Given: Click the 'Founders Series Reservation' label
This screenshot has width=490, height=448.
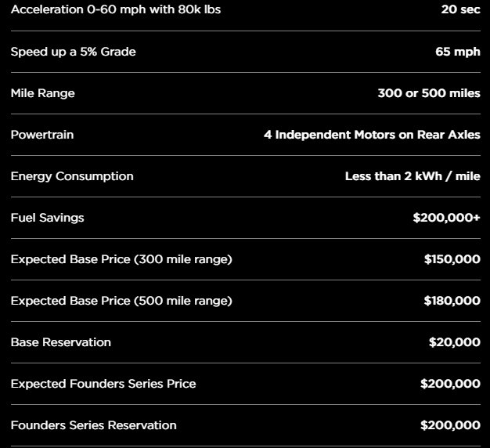Looking at the screenshot, I should 93,425.
